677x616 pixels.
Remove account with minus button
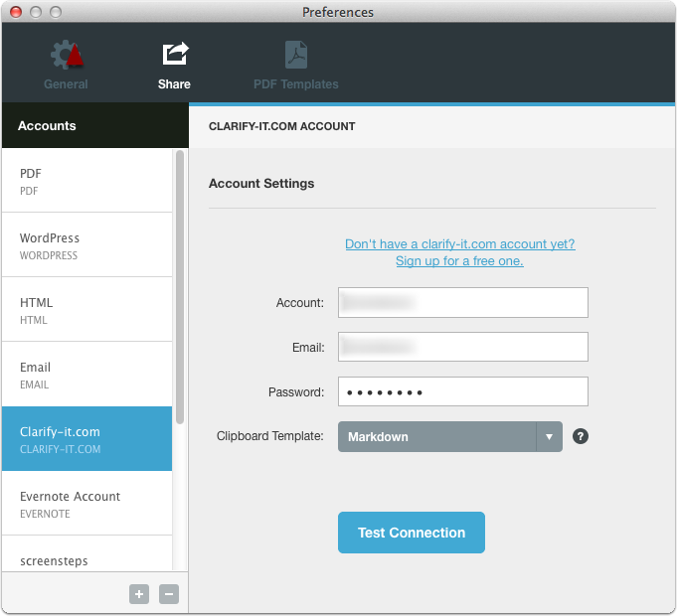coord(169,594)
